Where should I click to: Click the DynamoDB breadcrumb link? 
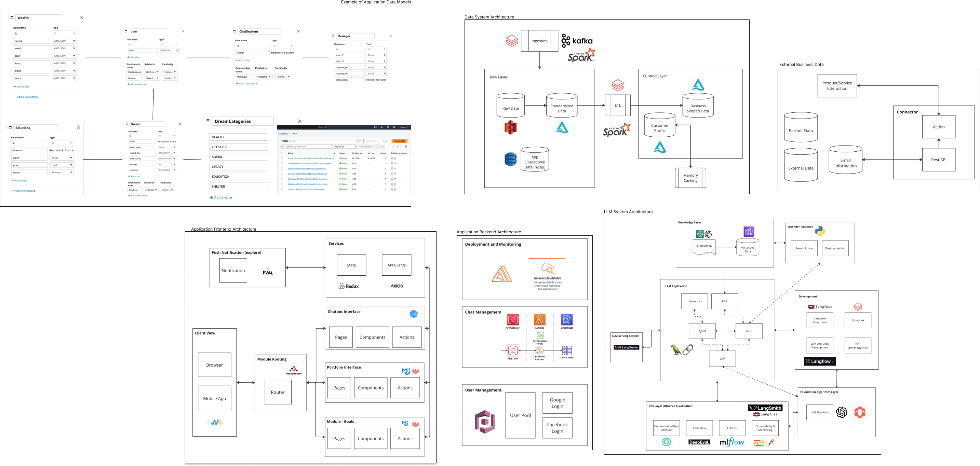coord(283,134)
